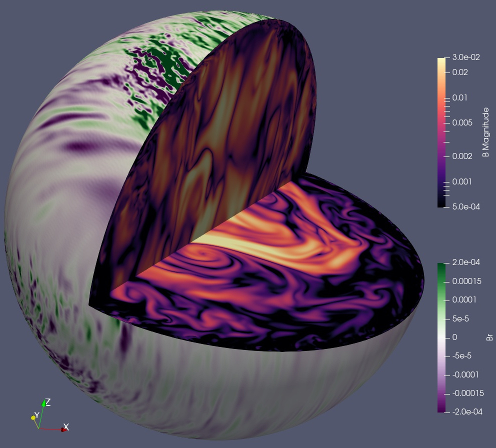Click the green Z axis arrow

tap(43, 403)
